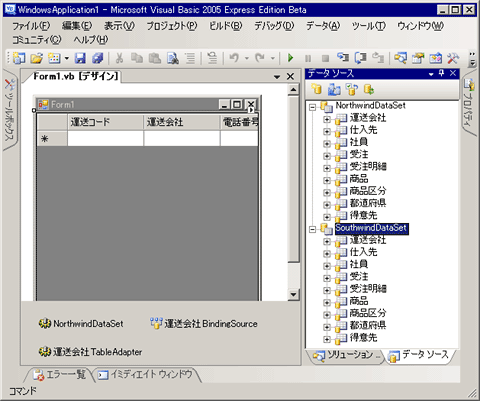Click the Cut scissors icon
Image resolution: width=480 pixels, height=401 pixels.
[x=119, y=58]
